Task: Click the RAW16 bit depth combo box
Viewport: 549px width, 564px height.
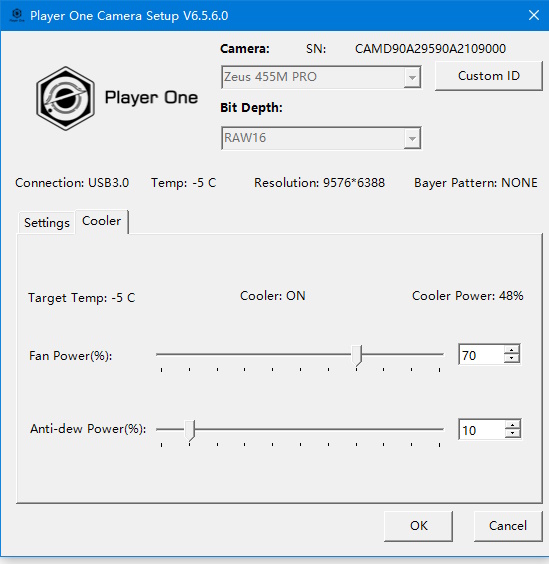Action: click(321, 138)
